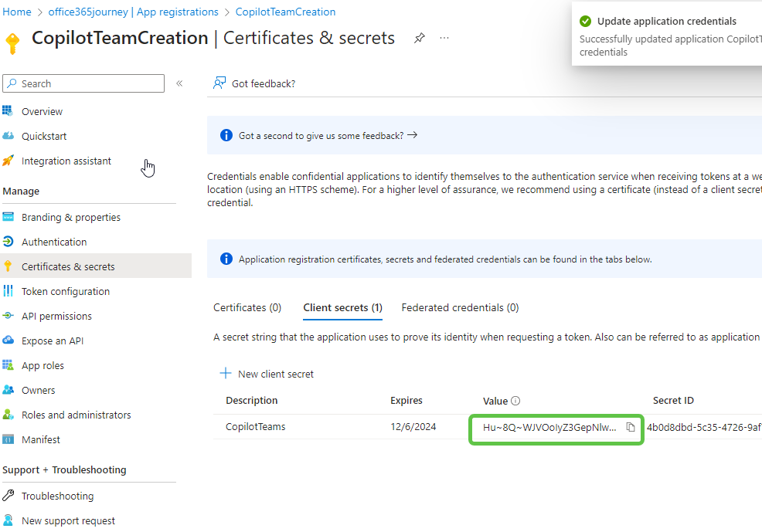Open the Federated credentials tab
Screen dimensions: 762x532
click(x=459, y=307)
